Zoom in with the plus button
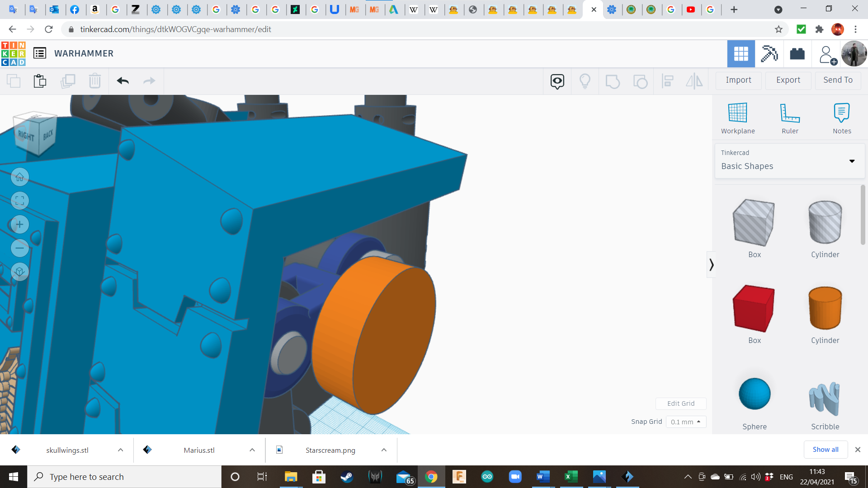This screenshot has width=868, height=488. tap(20, 225)
